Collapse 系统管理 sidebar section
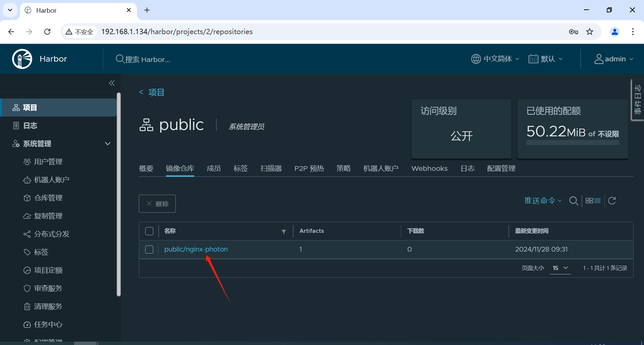 click(x=108, y=144)
